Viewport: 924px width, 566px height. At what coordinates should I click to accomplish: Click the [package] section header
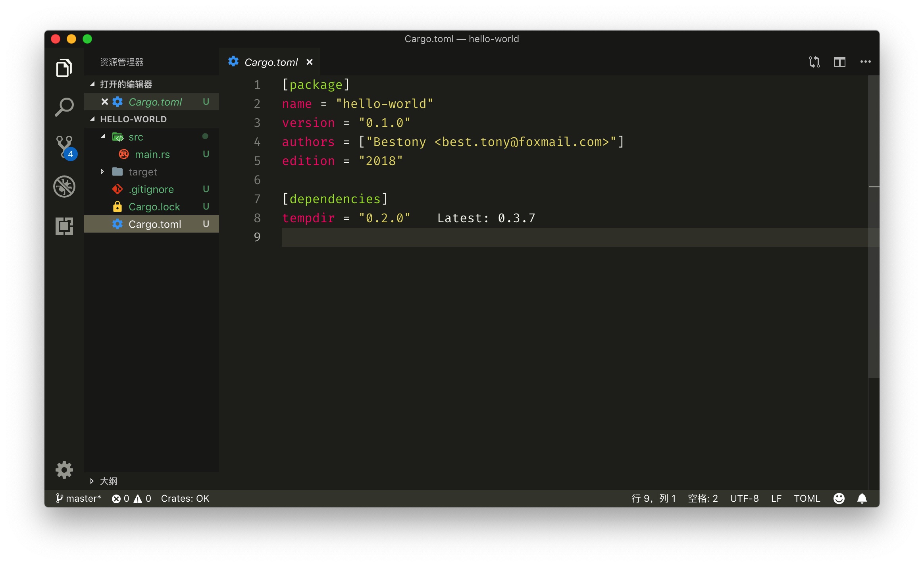tap(316, 85)
